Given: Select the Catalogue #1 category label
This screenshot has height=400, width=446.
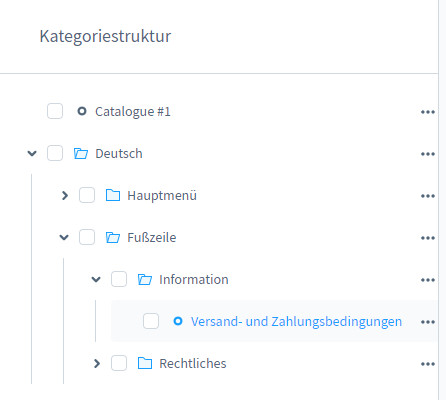Looking at the screenshot, I should pos(133,111).
